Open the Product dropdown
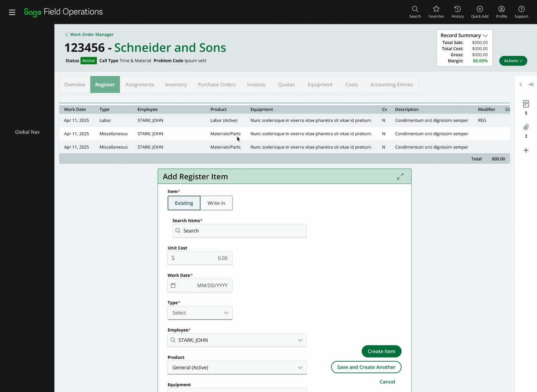537x392 pixels. click(237, 367)
